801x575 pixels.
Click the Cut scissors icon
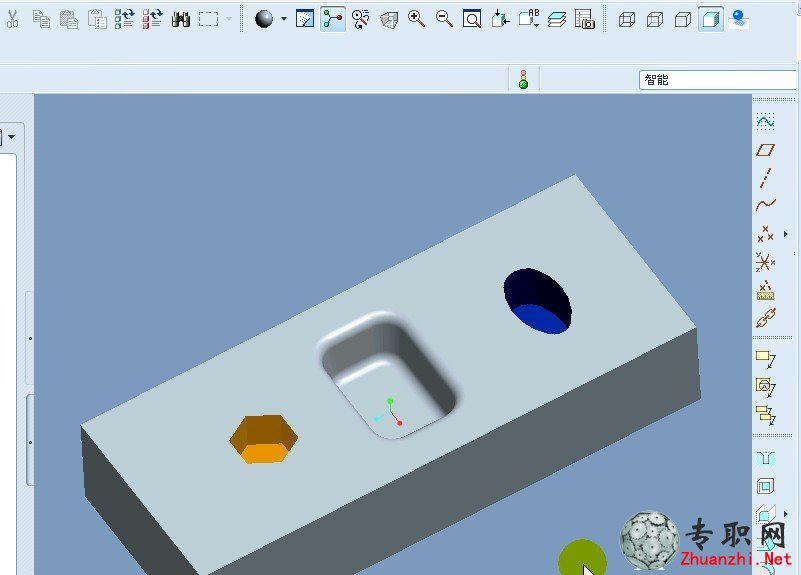point(12,19)
